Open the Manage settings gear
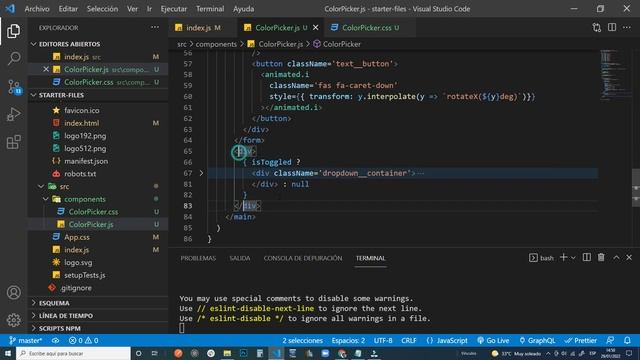 click(x=13, y=320)
